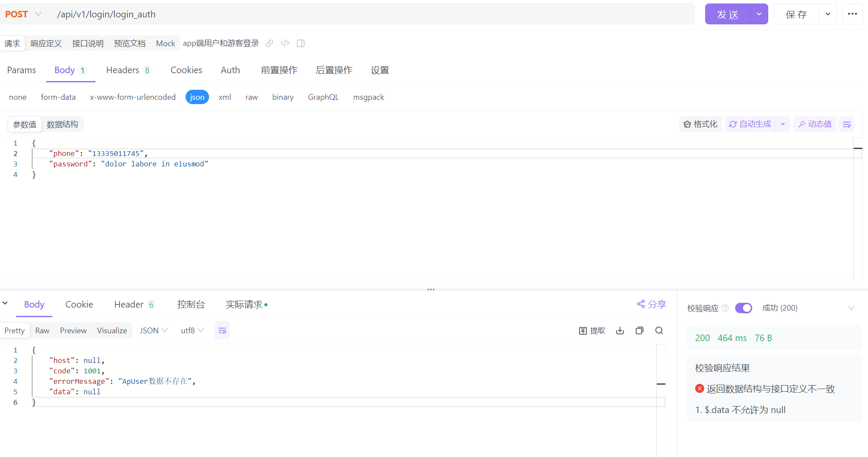Select the form-data body type
868x457 pixels.
(x=58, y=97)
